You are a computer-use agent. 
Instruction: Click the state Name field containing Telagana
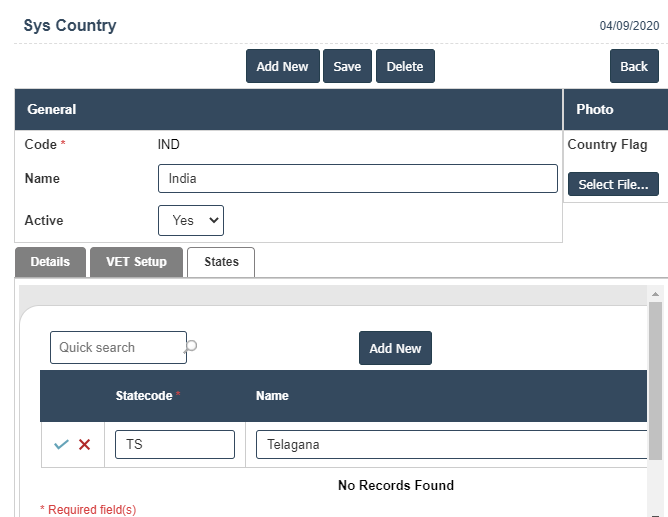coord(450,444)
